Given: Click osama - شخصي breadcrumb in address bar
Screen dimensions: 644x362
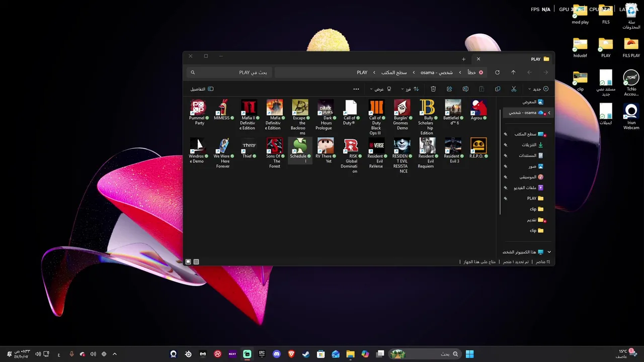Looking at the screenshot, I should pos(437,72).
